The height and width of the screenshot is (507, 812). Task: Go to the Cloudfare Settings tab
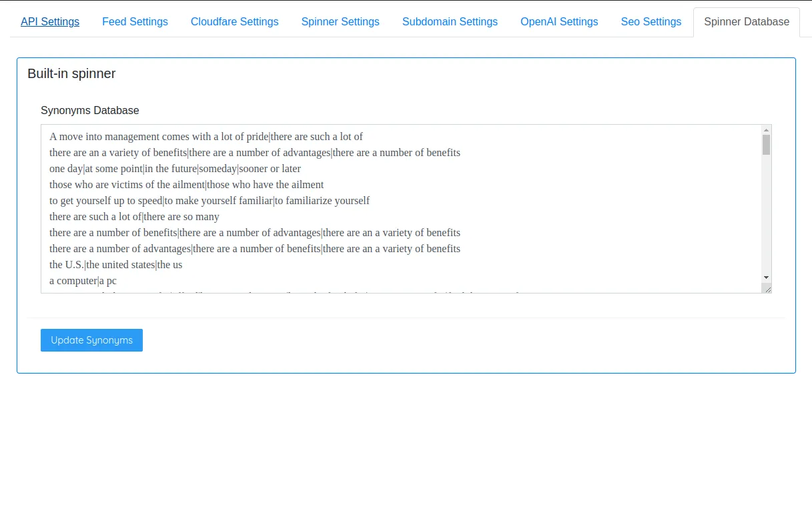pos(234,21)
